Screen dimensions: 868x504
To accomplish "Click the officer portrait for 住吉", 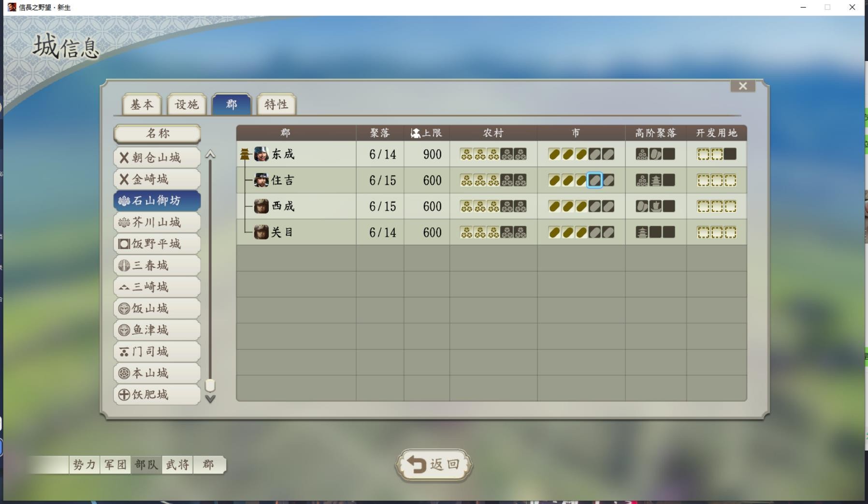I will 261,180.
